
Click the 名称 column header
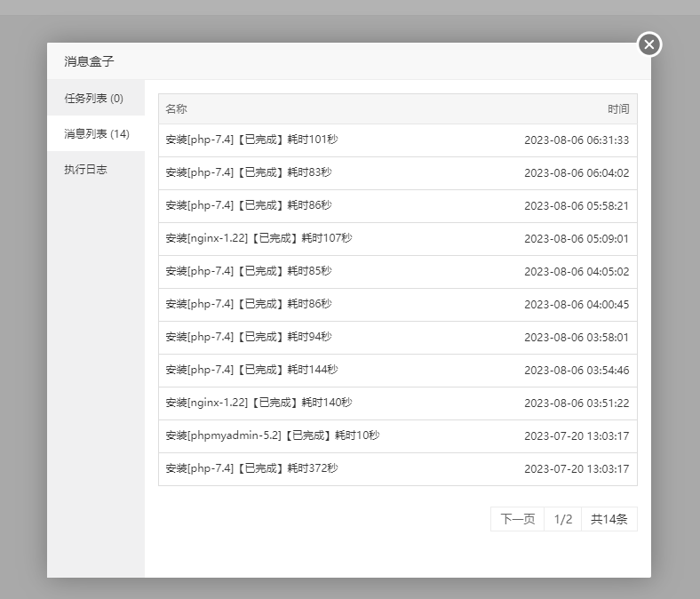coord(177,109)
